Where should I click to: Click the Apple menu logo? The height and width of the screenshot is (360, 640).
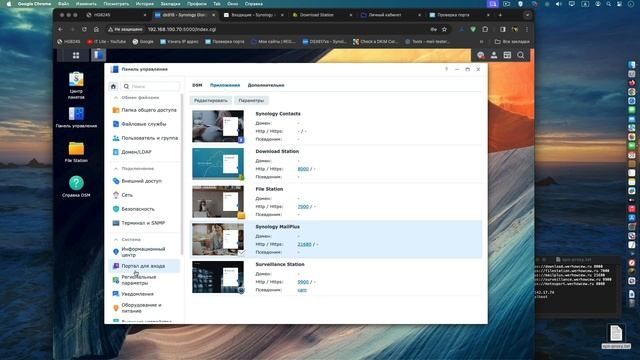tap(9, 4)
